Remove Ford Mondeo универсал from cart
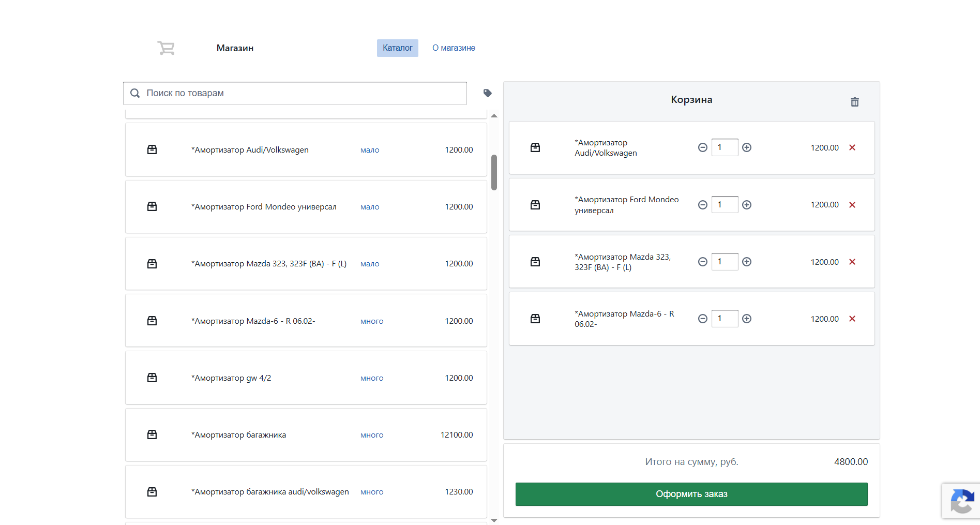This screenshot has width=980, height=525. [852, 205]
